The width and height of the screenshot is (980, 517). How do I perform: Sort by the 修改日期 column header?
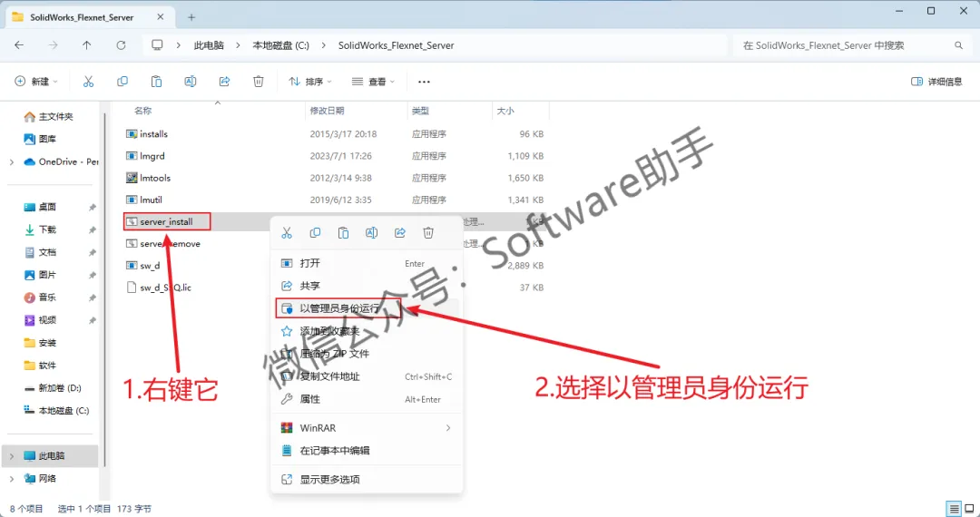[x=327, y=111]
